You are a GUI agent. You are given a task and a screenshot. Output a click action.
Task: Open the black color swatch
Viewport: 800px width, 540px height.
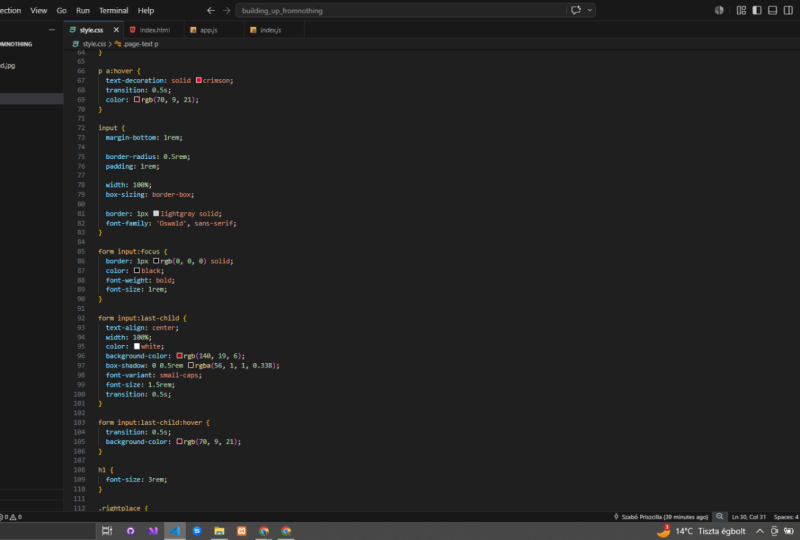pyautogui.click(x=137, y=271)
